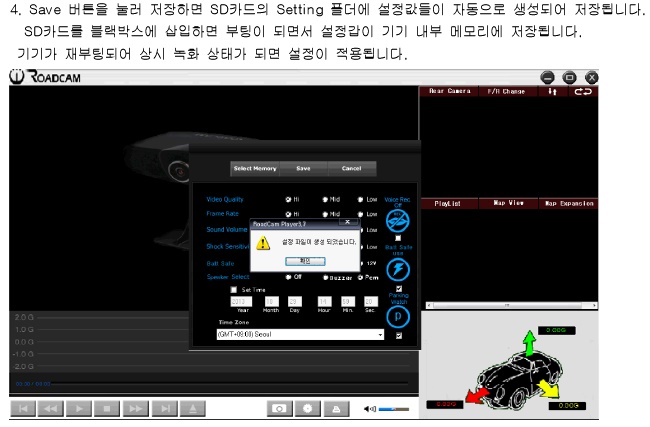Screen dimensions: 650x427
Task: Toggle checkbox under Voice Rec icon
Action: [398, 238]
